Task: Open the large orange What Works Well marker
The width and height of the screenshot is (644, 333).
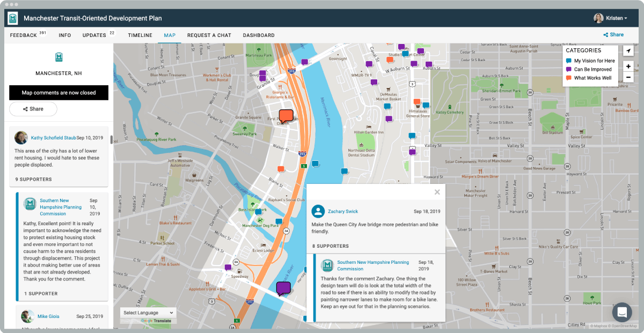Action: [x=286, y=115]
